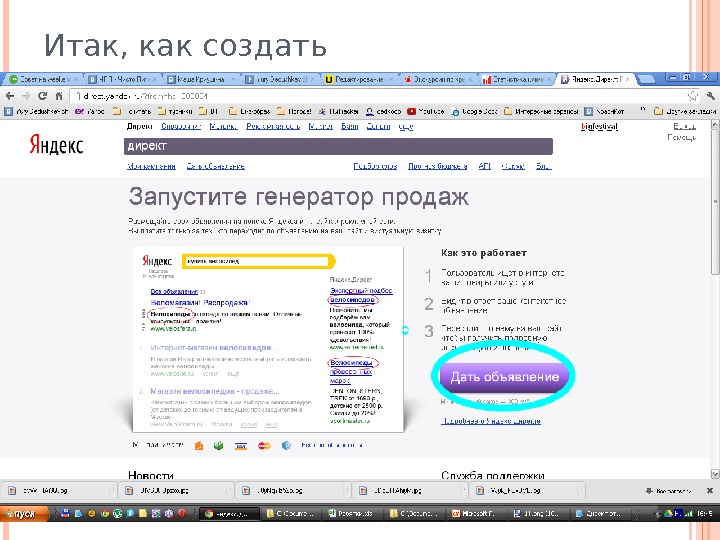Open the API link
The height and width of the screenshot is (540, 720).
[484, 166]
